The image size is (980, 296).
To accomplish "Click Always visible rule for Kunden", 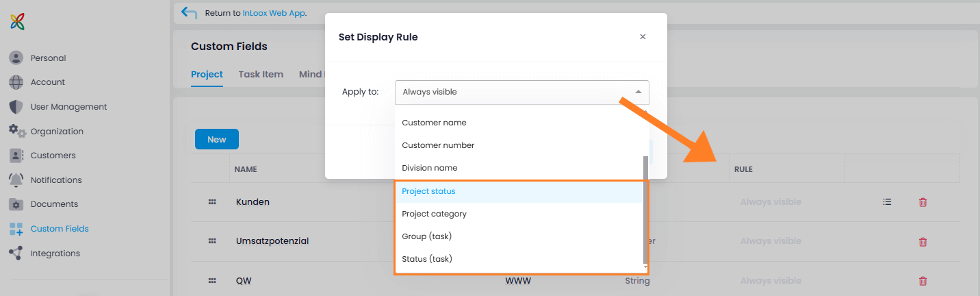I will point(771,202).
